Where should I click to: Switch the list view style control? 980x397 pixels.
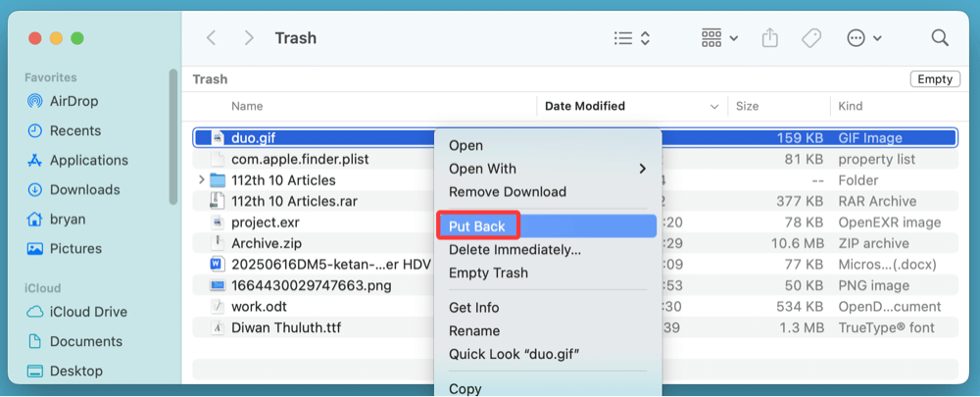click(x=632, y=38)
